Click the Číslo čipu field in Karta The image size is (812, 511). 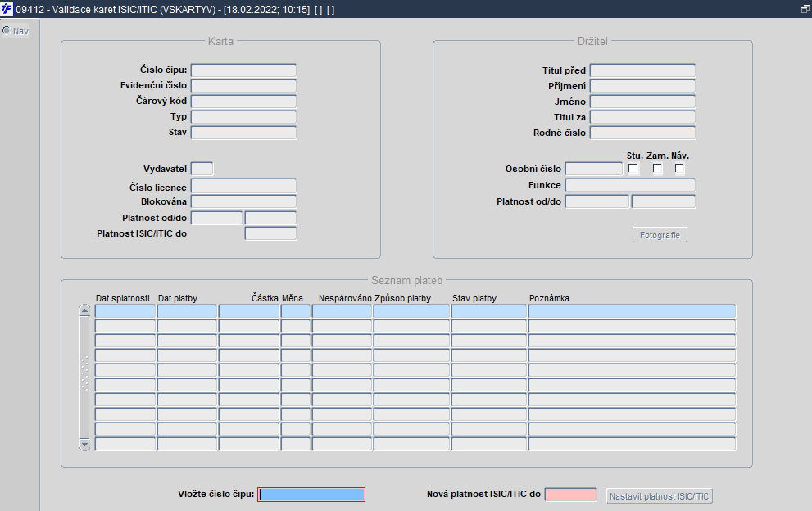(244, 70)
